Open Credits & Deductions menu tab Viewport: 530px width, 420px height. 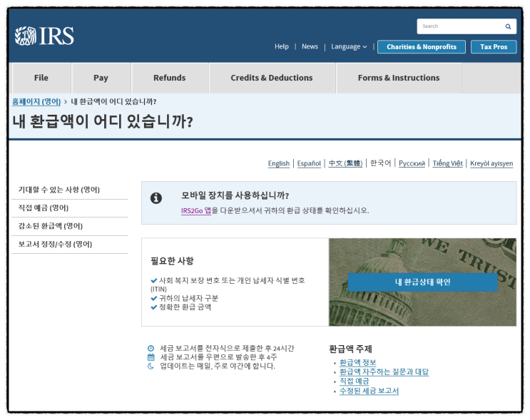click(x=272, y=78)
